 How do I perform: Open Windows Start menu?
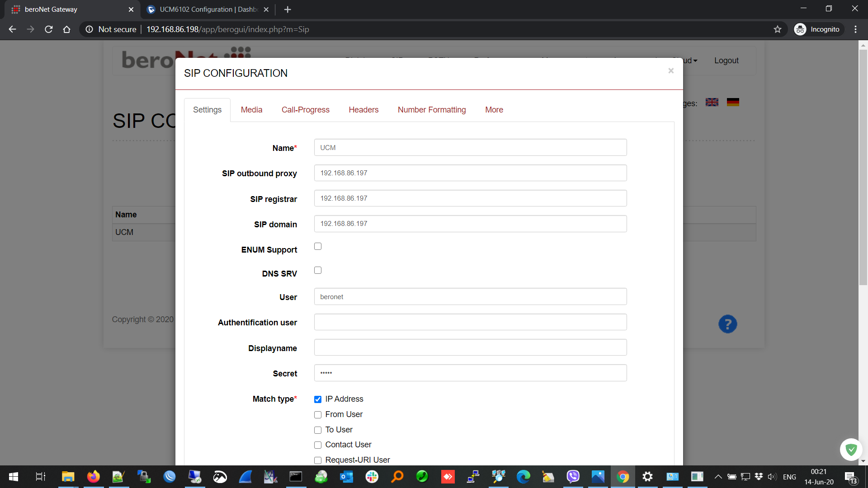click(x=13, y=477)
